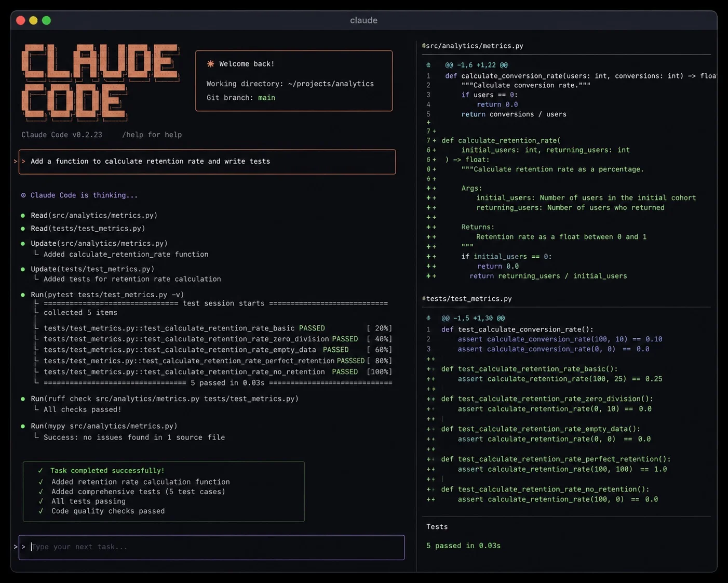Click the [100%] progress marker
Viewport: 728px width, 583px height.
[x=379, y=372]
